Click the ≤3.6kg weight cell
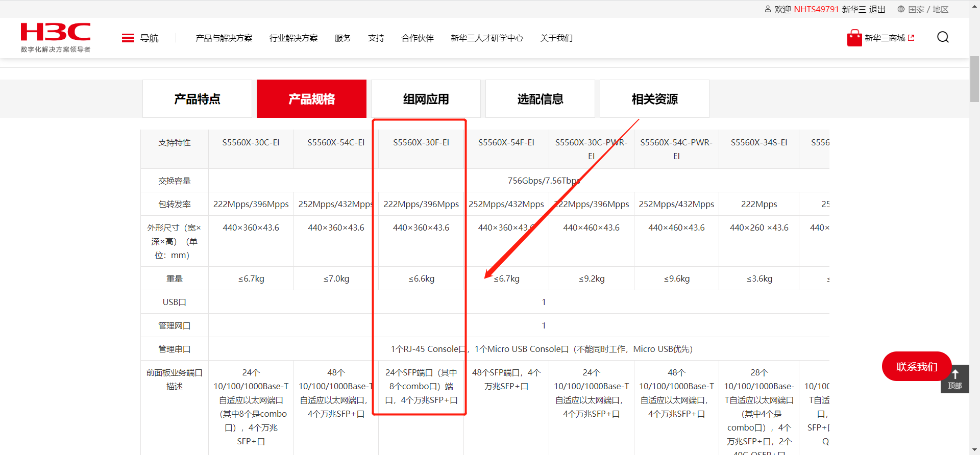Image resolution: width=980 pixels, height=455 pixels. point(759,279)
